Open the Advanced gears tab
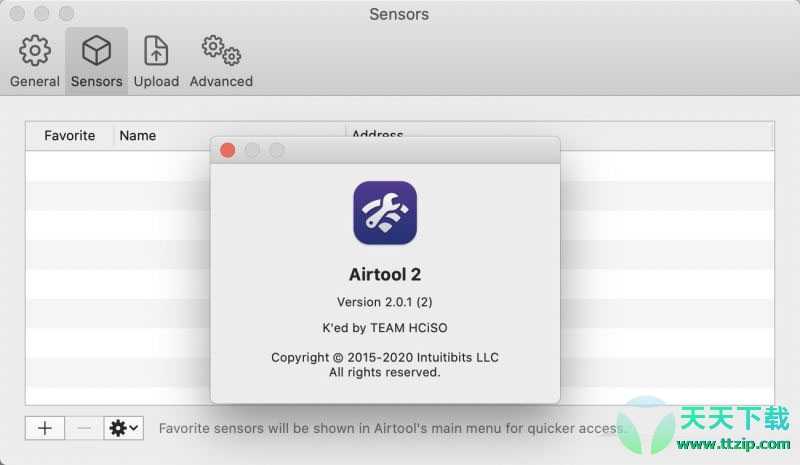Viewport: 800px width, 465px height. tap(221, 61)
